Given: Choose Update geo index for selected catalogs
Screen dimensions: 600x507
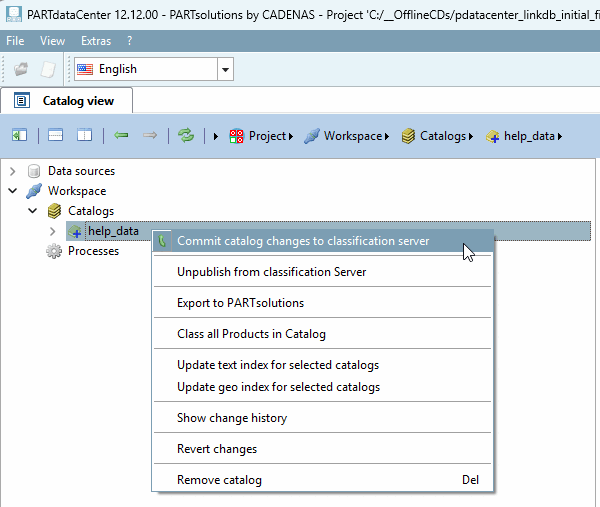Looking at the screenshot, I should 322,387.
